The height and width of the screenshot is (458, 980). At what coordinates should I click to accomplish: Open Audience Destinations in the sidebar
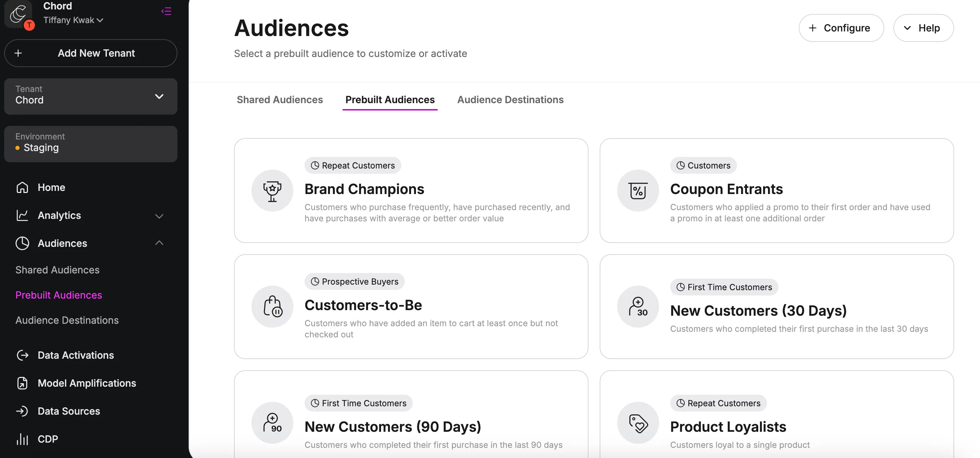[67, 320]
